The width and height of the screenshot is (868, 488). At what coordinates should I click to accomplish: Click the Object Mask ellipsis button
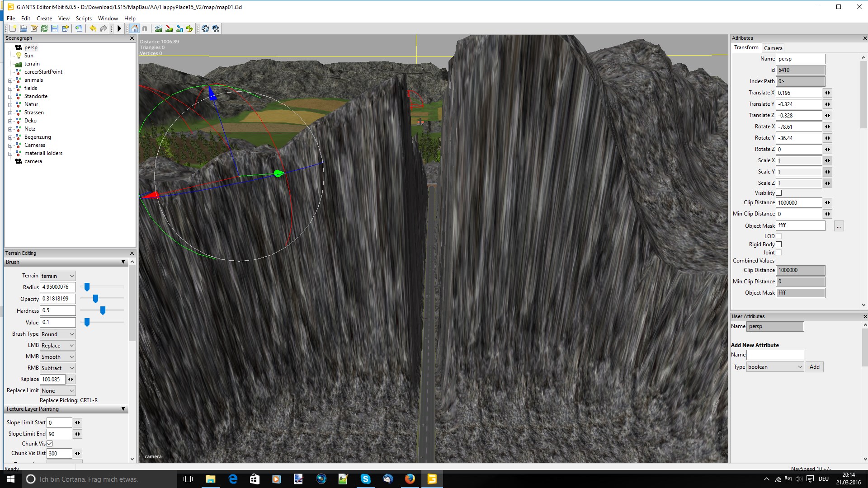pos(839,226)
